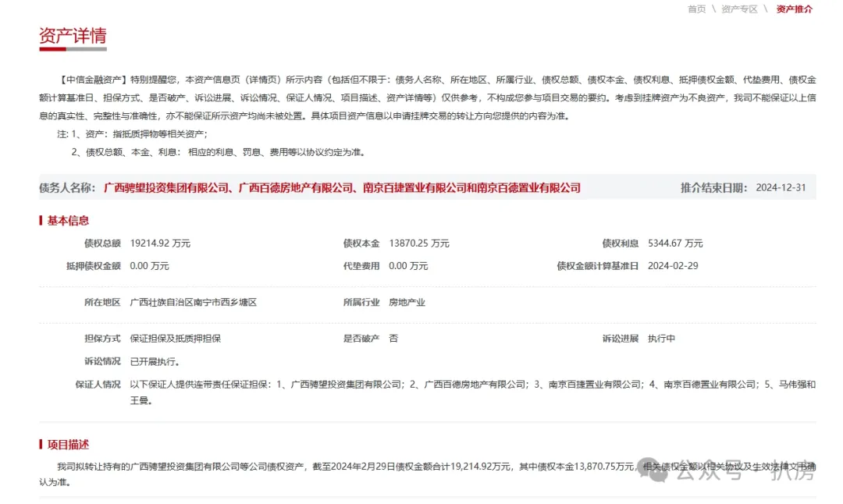Click the 债权金额计算基准日 label
This screenshot has height=504, width=843.
[x=597, y=266]
